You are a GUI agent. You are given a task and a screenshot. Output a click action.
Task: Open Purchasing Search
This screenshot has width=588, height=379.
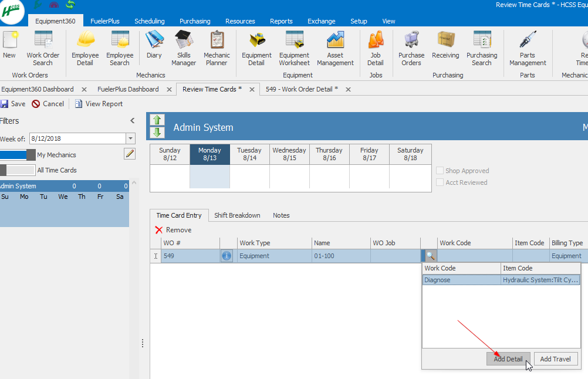click(x=482, y=48)
